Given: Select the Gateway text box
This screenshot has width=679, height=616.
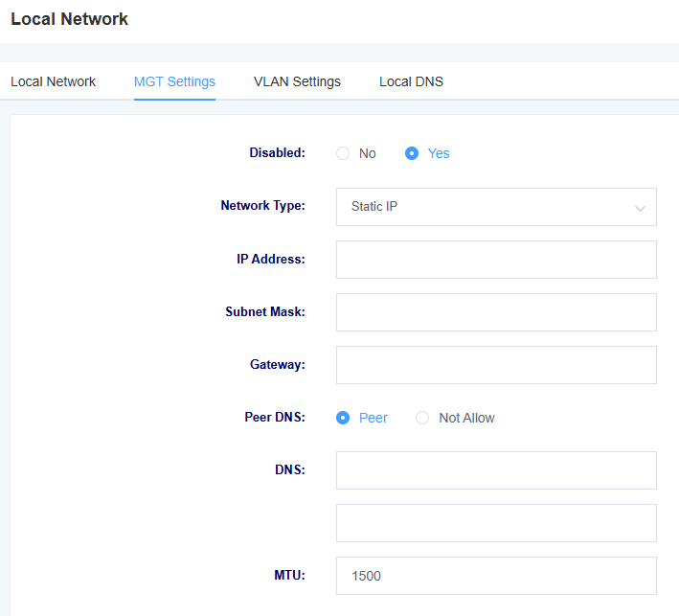Looking at the screenshot, I should click(496, 365).
